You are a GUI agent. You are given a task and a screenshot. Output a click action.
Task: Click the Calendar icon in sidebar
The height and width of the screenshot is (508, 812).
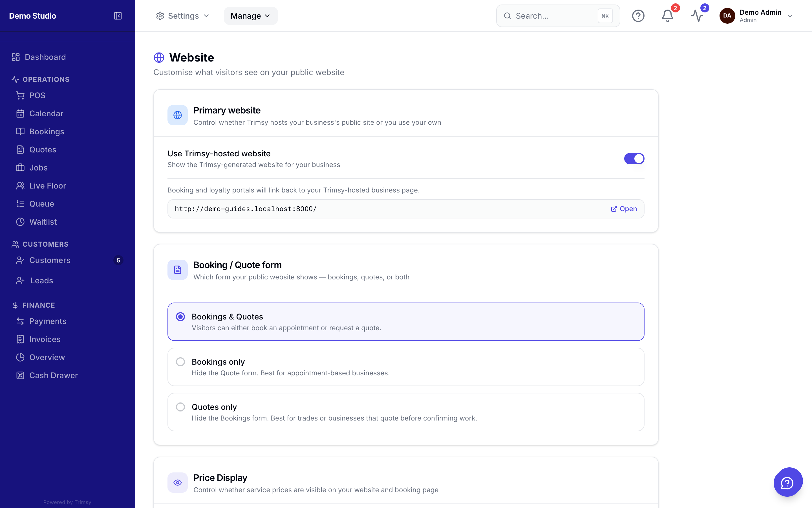pyautogui.click(x=21, y=113)
